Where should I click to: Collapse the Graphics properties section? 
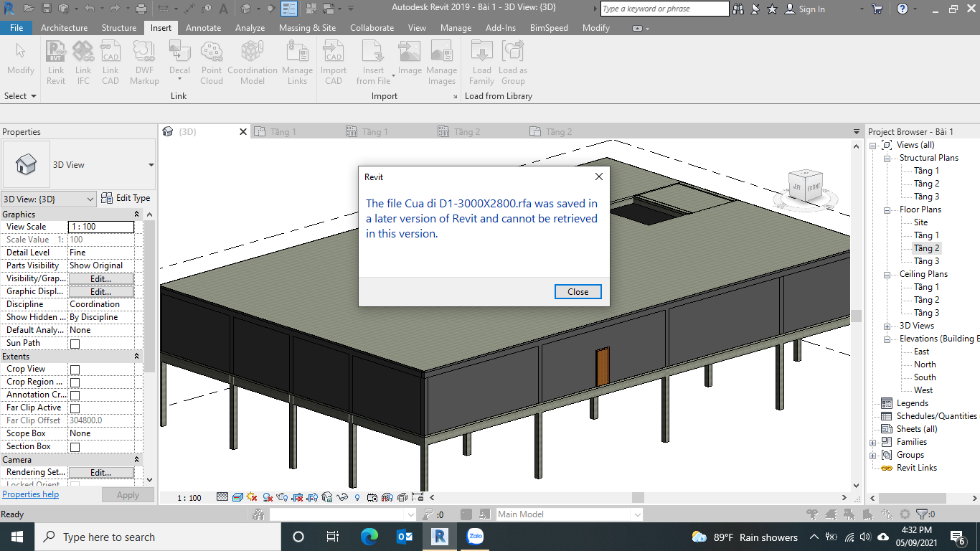pos(137,215)
